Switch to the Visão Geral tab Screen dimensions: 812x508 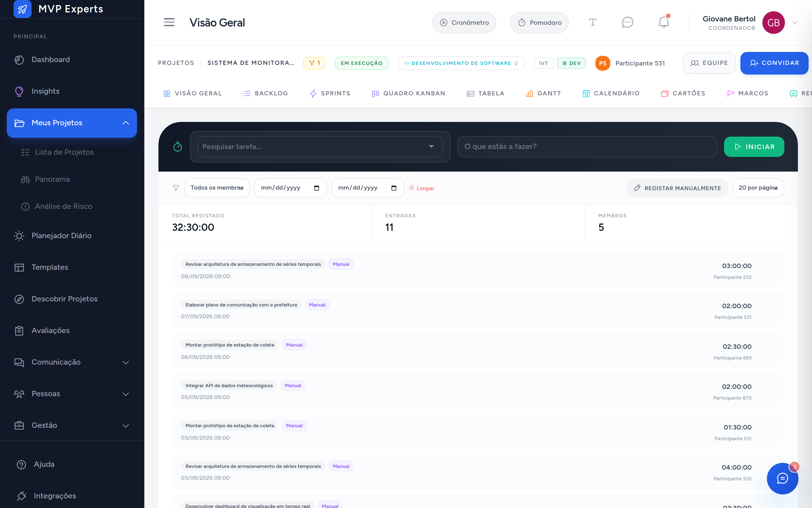[192, 93]
